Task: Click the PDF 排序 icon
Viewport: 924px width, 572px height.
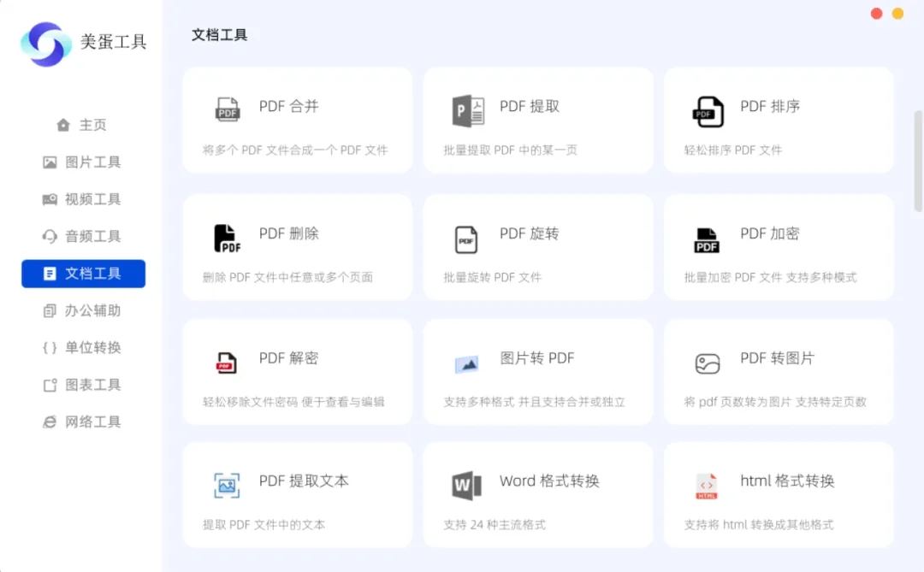Action: pyautogui.click(x=708, y=109)
